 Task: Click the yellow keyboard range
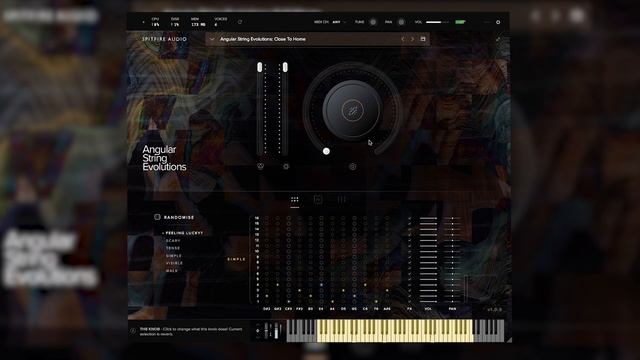pos(395,331)
